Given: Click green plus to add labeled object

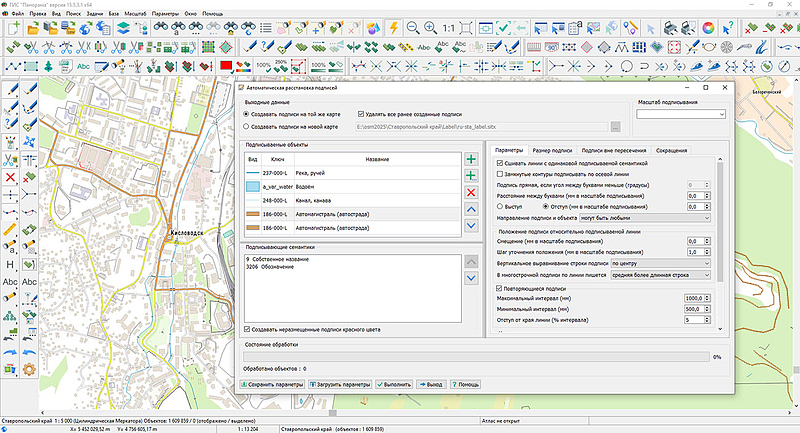Looking at the screenshot, I should point(472,159).
